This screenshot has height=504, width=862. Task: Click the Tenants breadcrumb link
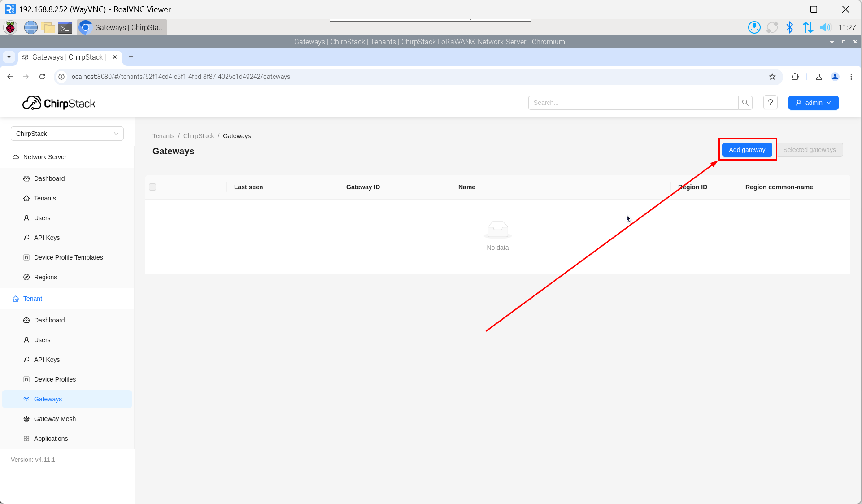click(163, 136)
